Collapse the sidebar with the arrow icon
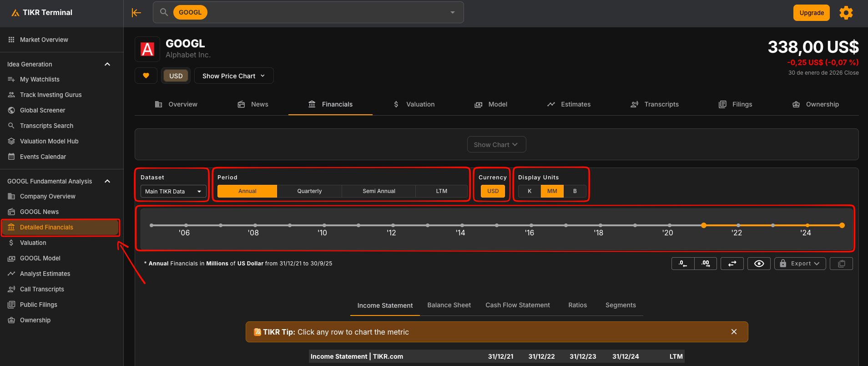This screenshot has height=366, width=868. tap(136, 13)
